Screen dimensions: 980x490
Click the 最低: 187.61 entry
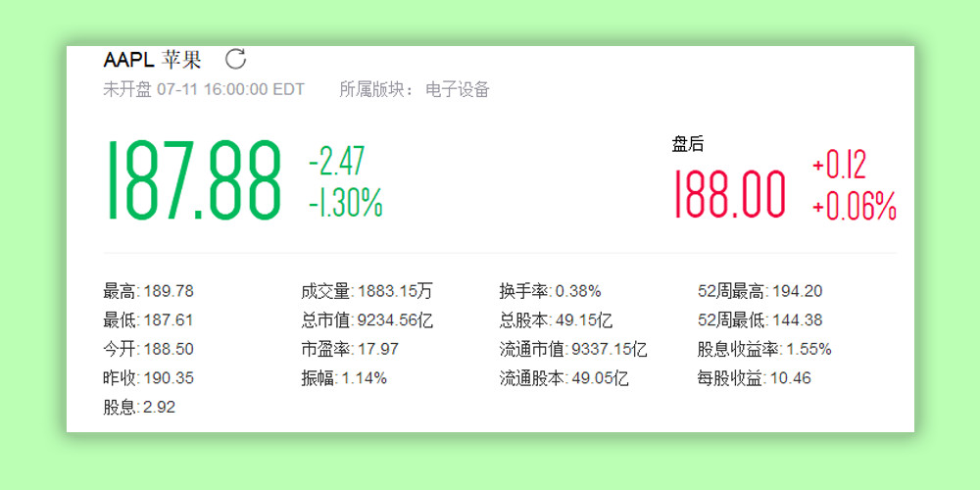[148, 320]
